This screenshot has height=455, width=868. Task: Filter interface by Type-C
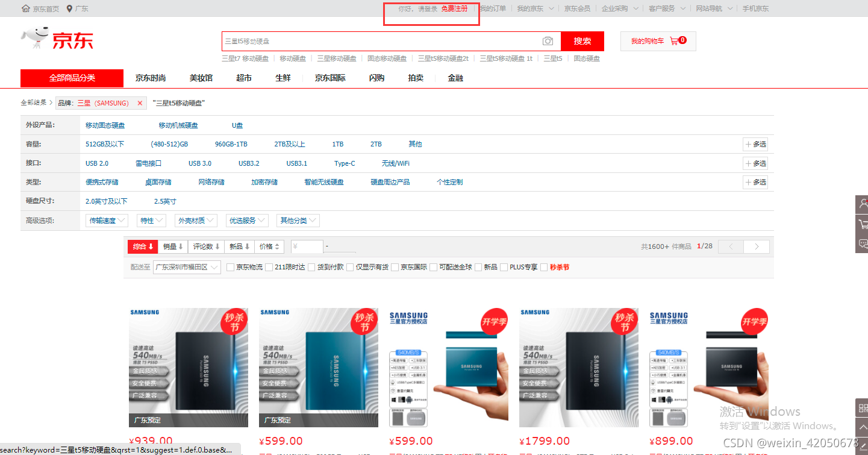[345, 163]
